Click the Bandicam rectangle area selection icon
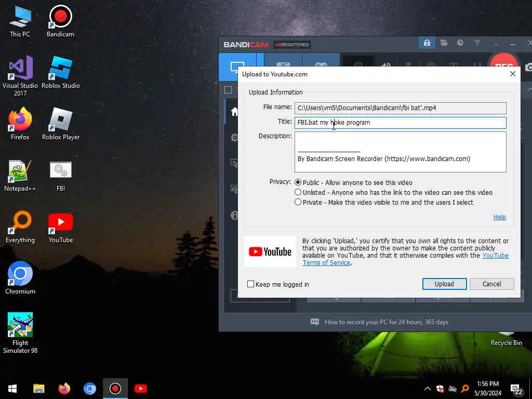 click(228, 90)
